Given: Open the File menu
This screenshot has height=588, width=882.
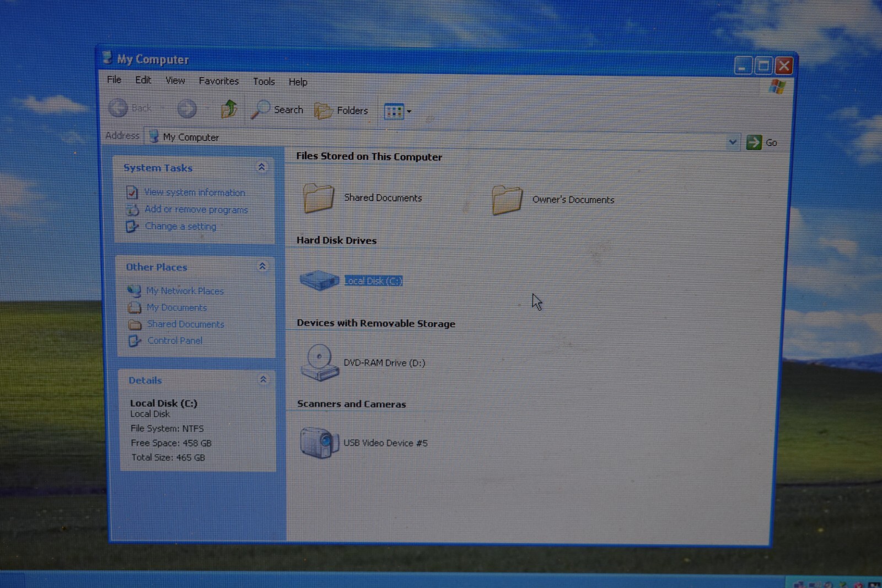Looking at the screenshot, I should (114, 79).
